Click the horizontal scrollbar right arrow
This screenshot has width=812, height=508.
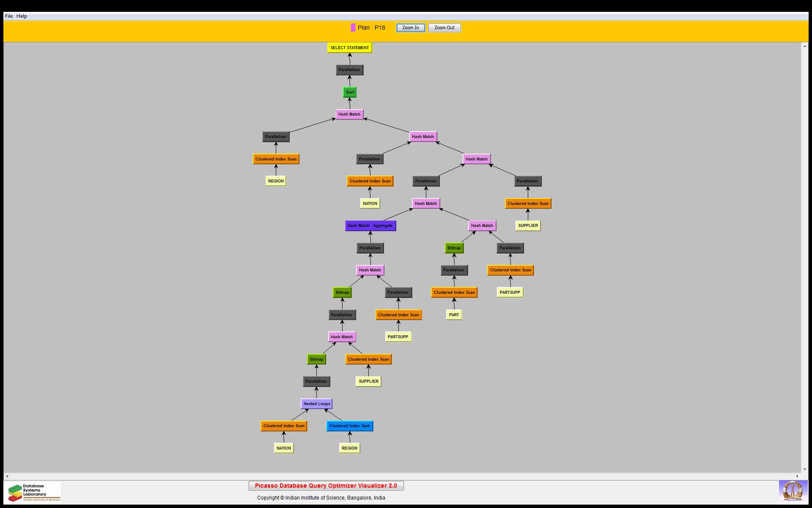(798, 476)
